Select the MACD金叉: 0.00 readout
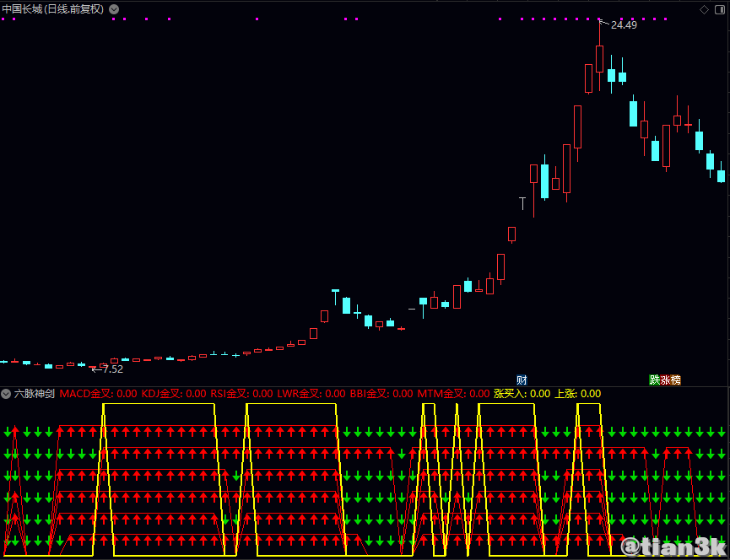 click(x=98, y=394)
